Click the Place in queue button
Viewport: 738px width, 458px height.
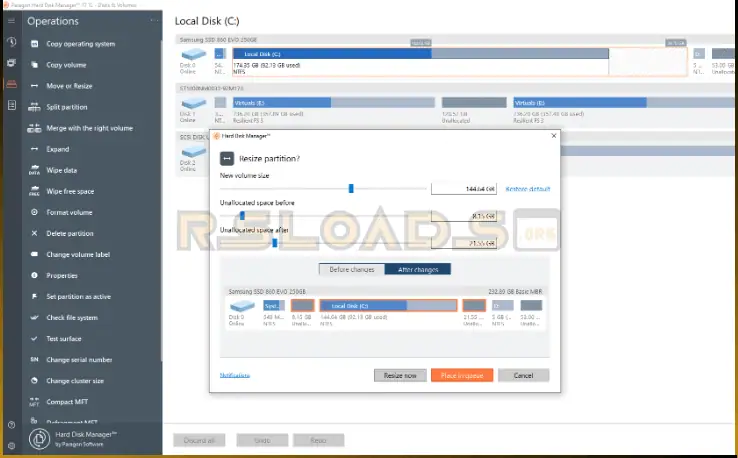pos(462,375)
